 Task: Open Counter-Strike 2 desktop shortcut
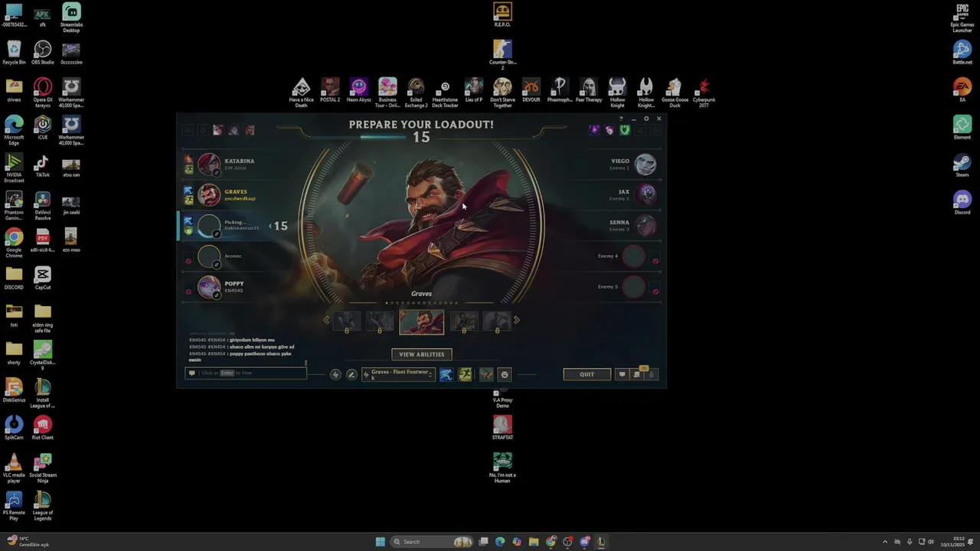tap(502, 55)
